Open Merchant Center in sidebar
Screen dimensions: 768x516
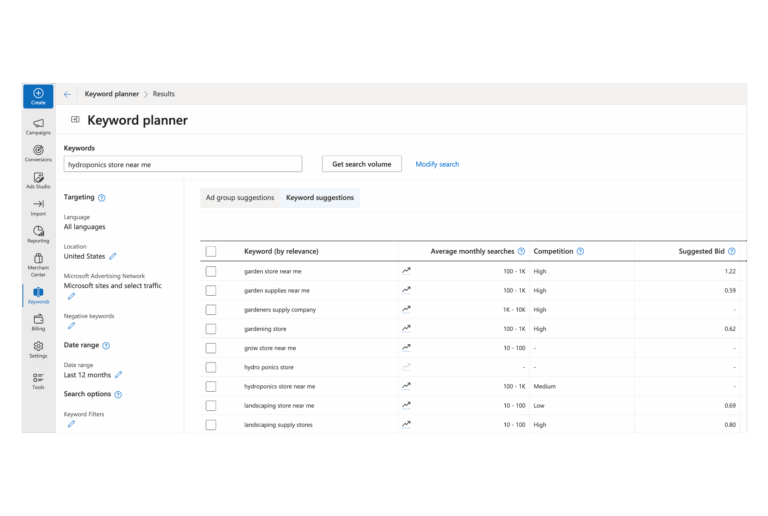[38, 265]
